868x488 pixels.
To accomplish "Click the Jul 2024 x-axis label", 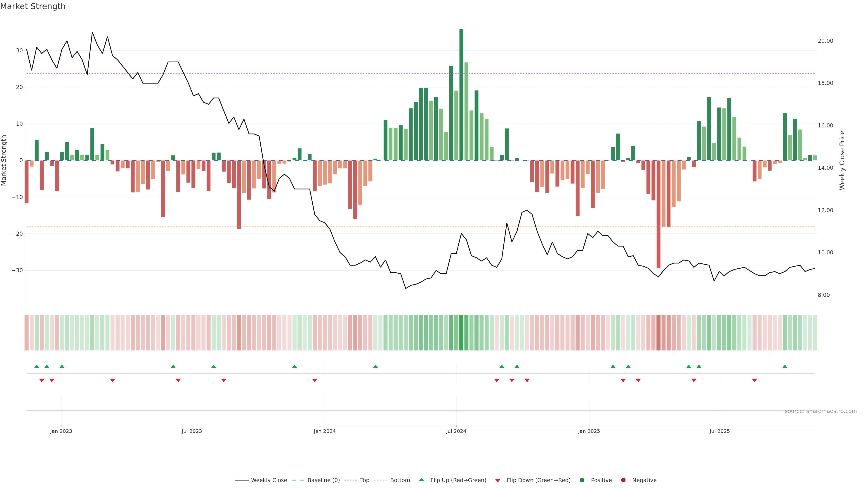I will [456, 431].
